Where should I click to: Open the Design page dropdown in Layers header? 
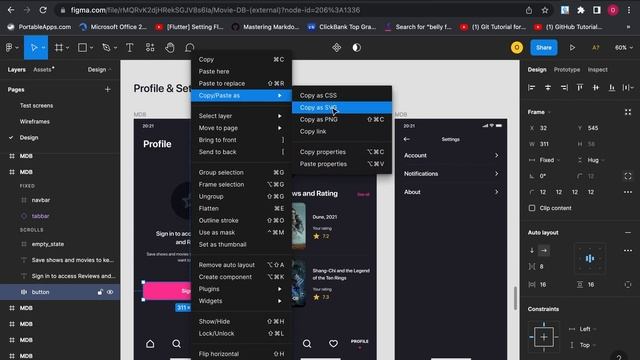[99, 70]
